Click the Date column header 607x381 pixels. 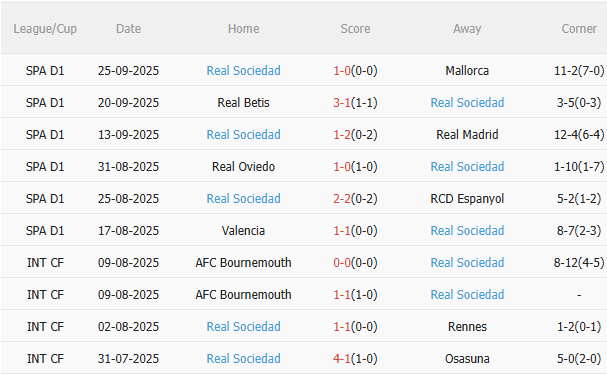pyautogui.click(x=129, y=29)
